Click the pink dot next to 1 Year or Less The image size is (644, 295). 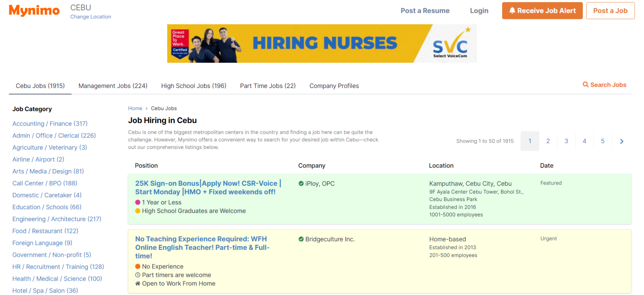[x=138, y=202]
